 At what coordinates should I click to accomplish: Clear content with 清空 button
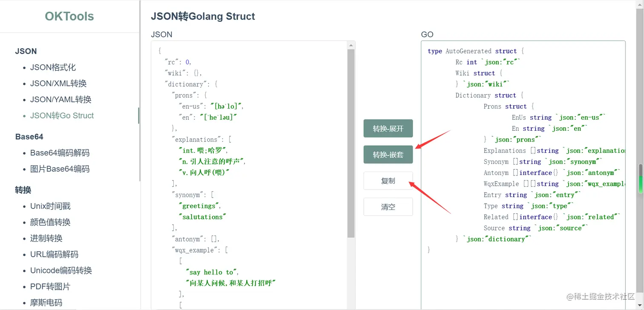pos(388,207)
